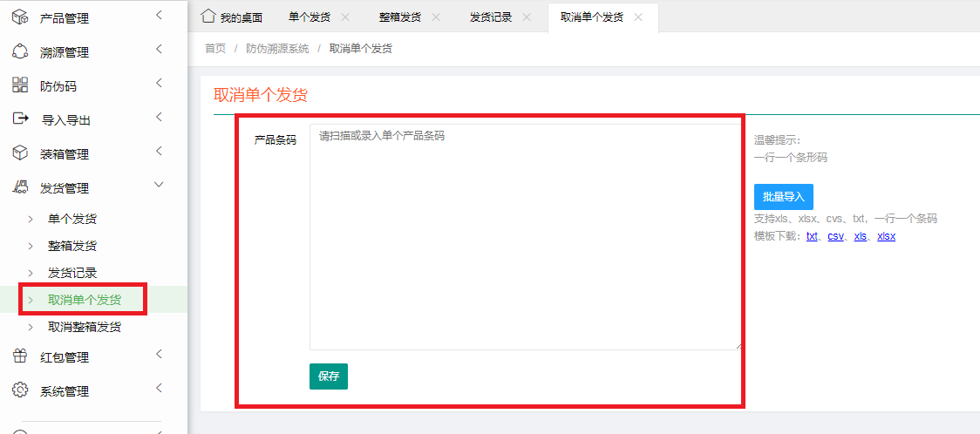Screen dimensions: 980x434
Task: Click the 防伪码 QR icon
Action: (19, 85)
